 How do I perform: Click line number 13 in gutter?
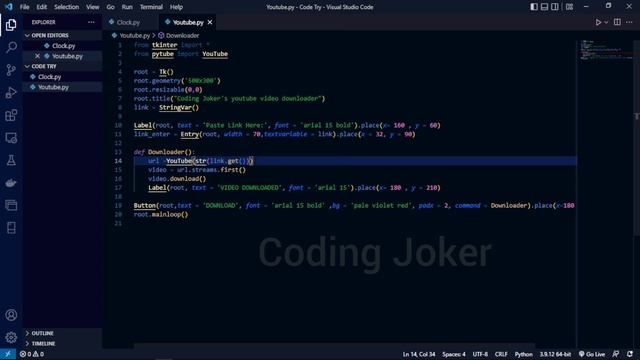118,152
